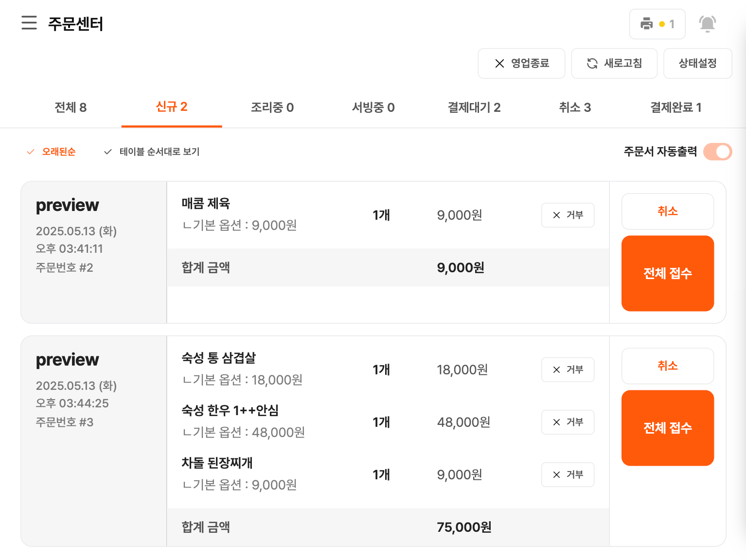
Task: Click the refresh icon in 새로고침
Action: click(x=592, y=63)
